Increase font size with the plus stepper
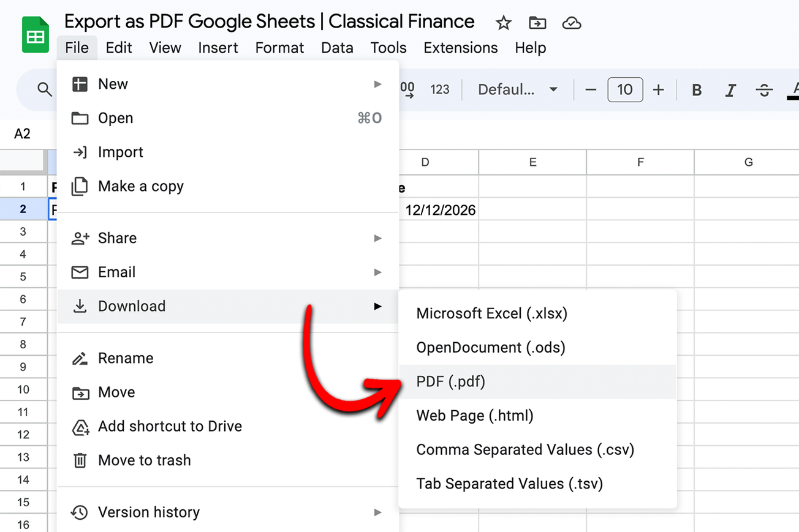 [x=658, y=89]
